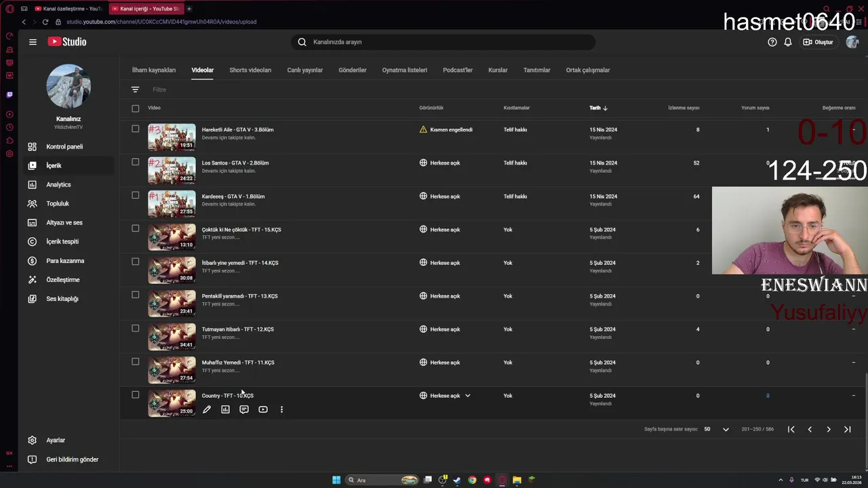Go to first page of videos
The image size is (868, 488).
[791, 429]
